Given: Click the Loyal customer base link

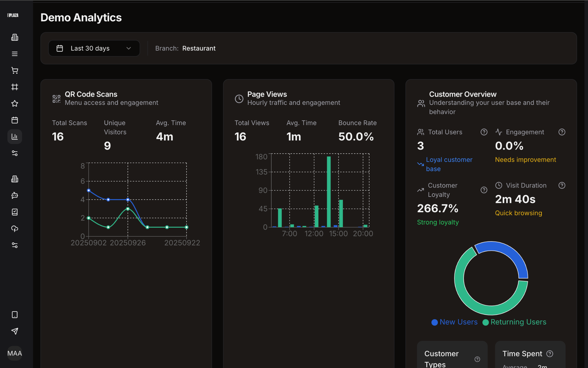Looking at the screenshot, I should click(x=449, y=164).
